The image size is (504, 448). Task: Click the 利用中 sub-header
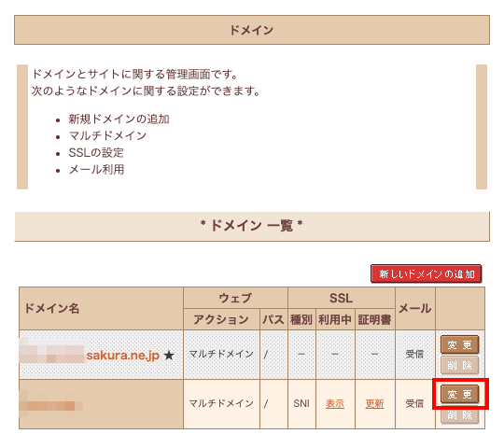(335, 319)
